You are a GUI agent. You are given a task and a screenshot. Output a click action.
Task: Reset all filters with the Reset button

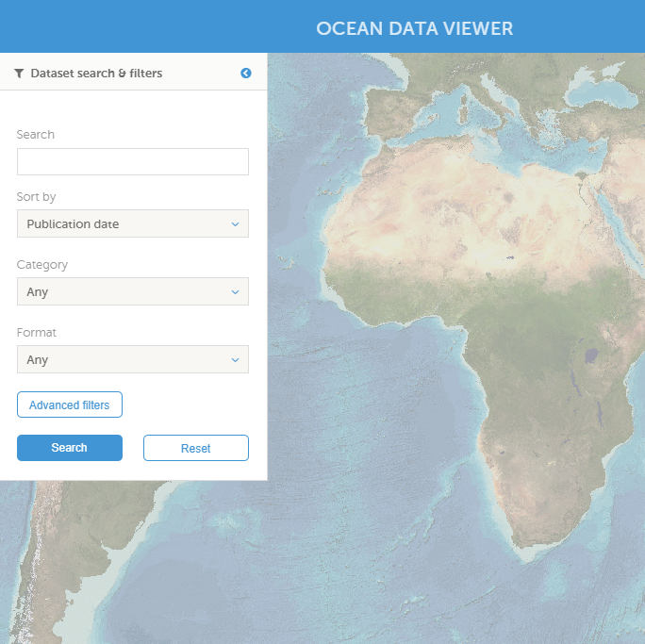point(196,448)
